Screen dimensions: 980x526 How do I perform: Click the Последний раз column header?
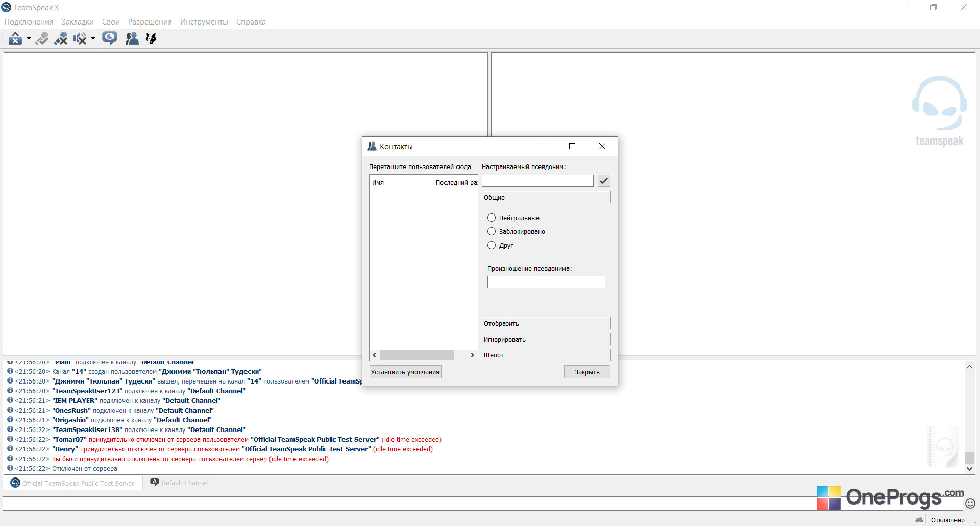455,182
